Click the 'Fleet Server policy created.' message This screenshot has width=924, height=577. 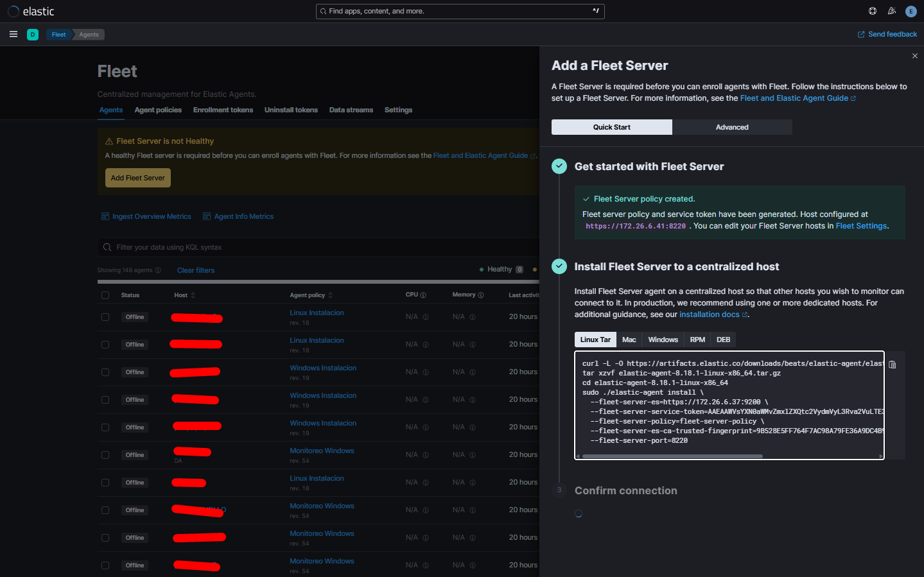[x=644, y=199]
